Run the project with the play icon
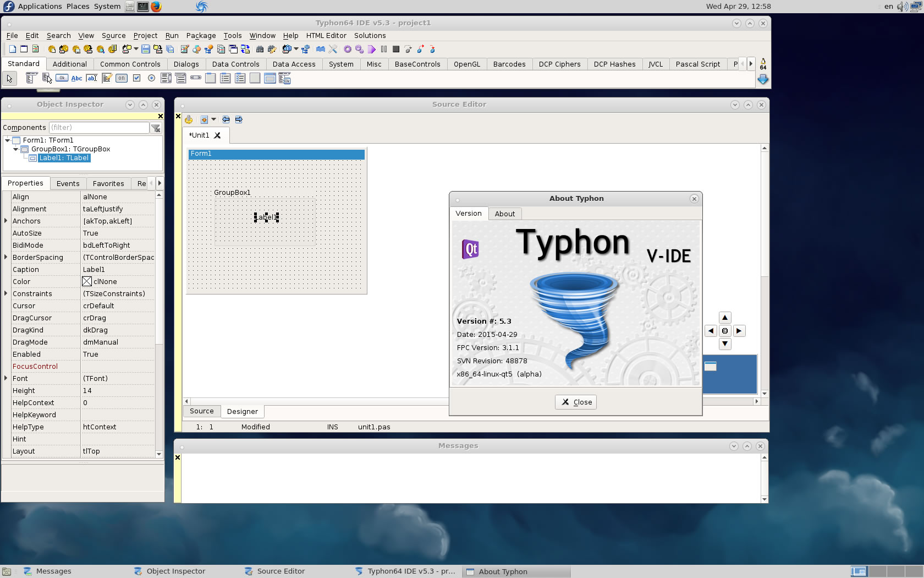This screenshot has width=924, height=578. point(372,49)
